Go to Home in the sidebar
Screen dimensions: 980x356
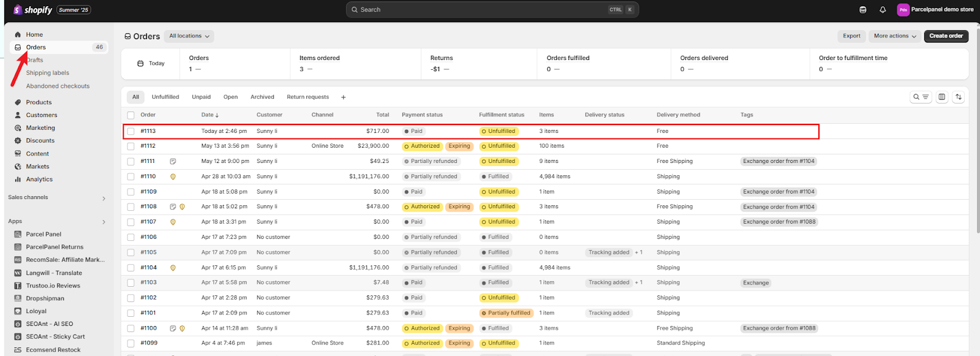point(34,34)
